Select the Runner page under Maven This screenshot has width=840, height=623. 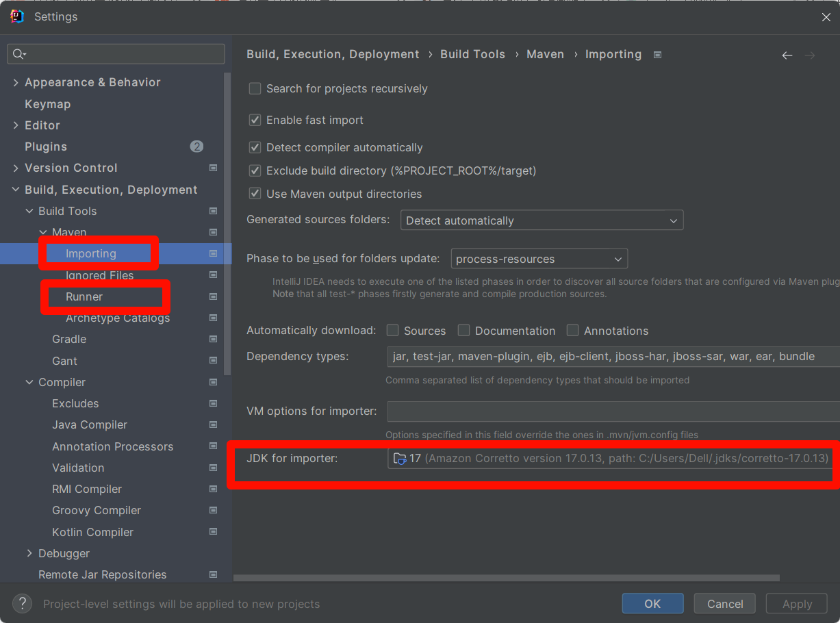84,296
